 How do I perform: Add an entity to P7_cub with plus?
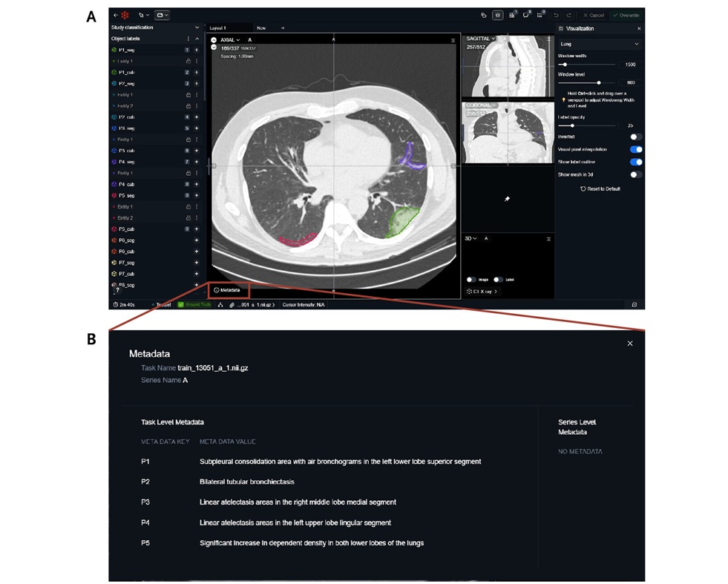click(x=197, y=274)
